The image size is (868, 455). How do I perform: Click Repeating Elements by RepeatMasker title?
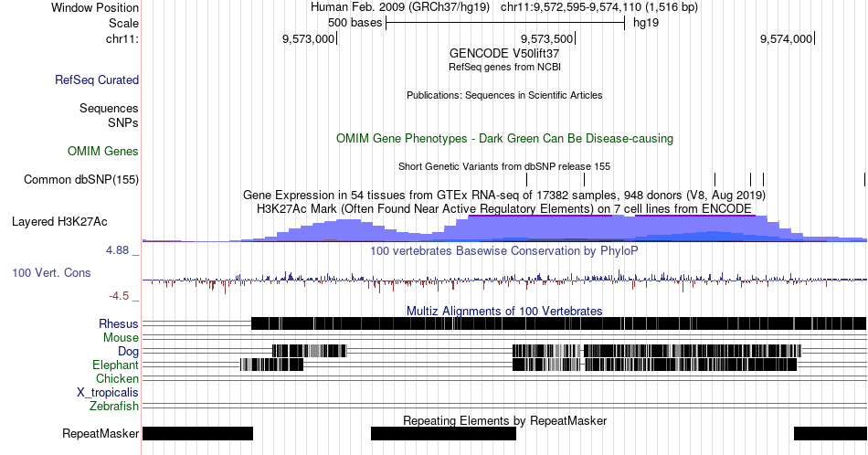504,420
